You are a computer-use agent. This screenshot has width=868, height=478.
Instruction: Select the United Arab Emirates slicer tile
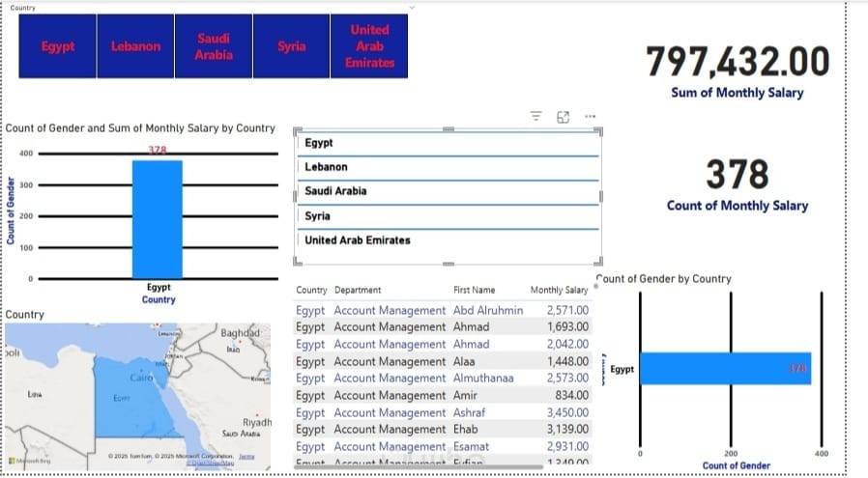coord(369,46)
